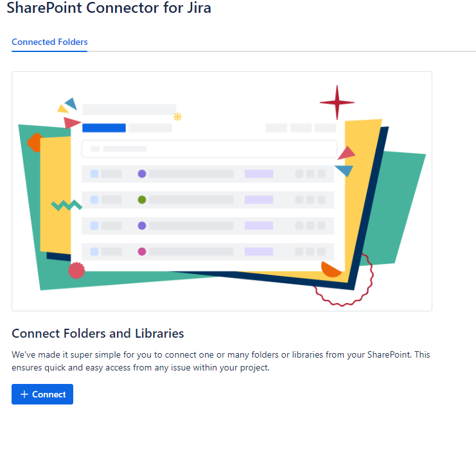
Task: Select the green dot in second illustration row
Action: pos(142,200)
